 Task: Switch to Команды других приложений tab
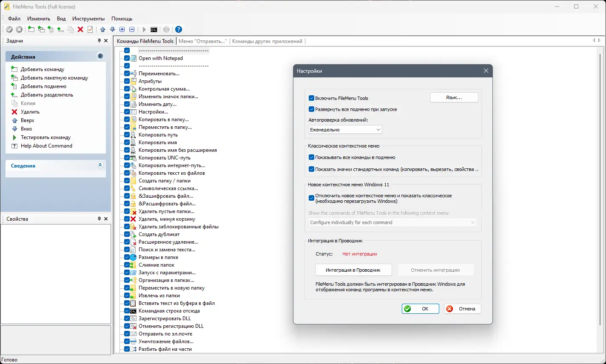pos(267,41)
